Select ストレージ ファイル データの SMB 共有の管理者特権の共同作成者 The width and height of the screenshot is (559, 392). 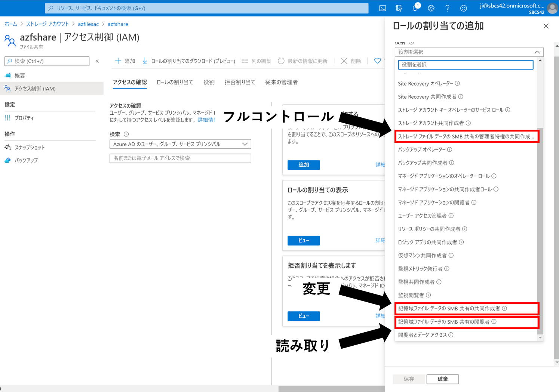[x=467, y=136]
